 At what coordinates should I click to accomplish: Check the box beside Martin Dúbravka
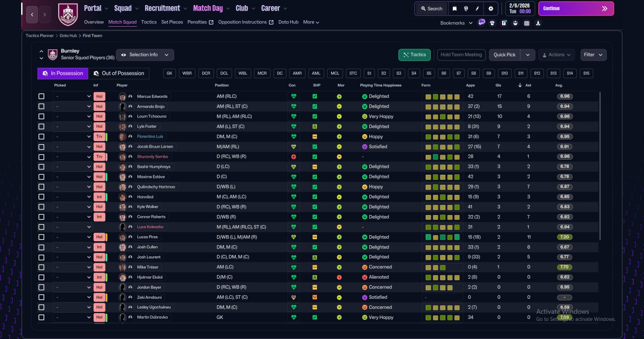point(41,317)
